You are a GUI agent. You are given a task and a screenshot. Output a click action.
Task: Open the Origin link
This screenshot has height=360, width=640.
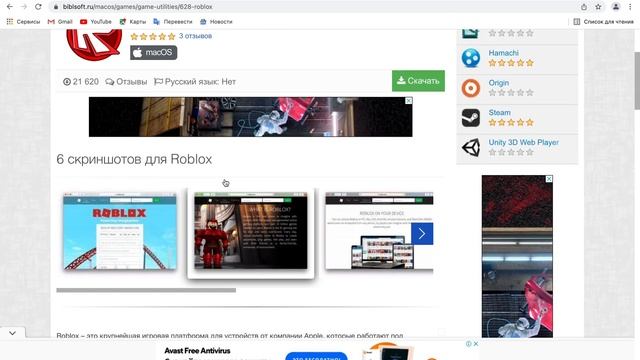tap(499, 83)
